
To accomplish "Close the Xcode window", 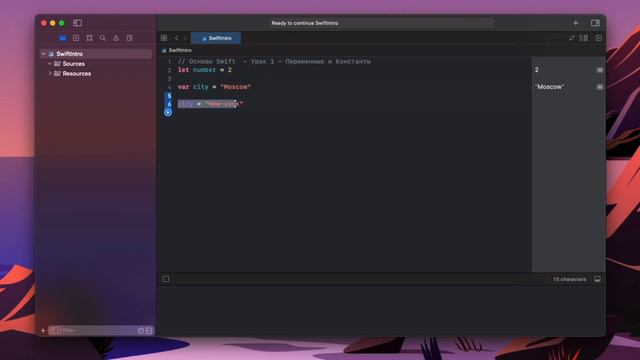I will 44,23.
